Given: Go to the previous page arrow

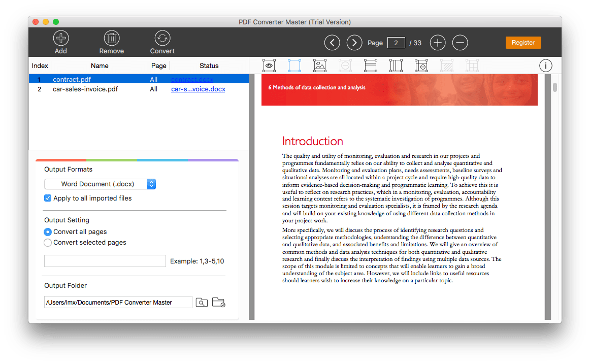Looking at the screenshot, I should click(332, 43).
